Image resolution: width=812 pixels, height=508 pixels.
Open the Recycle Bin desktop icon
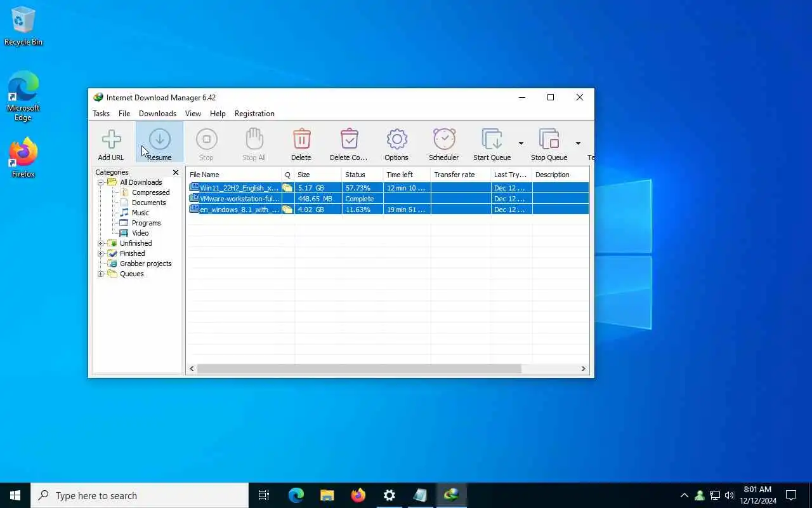coord(23,26)
